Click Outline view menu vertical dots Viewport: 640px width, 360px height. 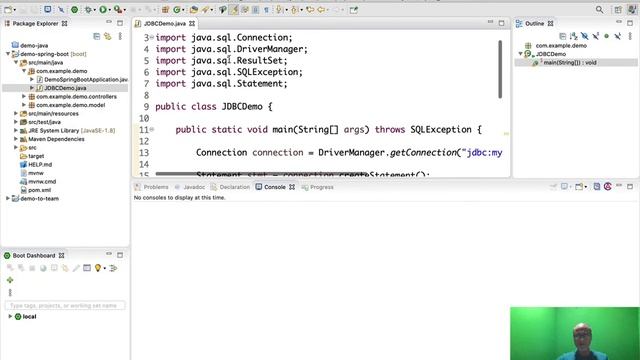[630, 37]
